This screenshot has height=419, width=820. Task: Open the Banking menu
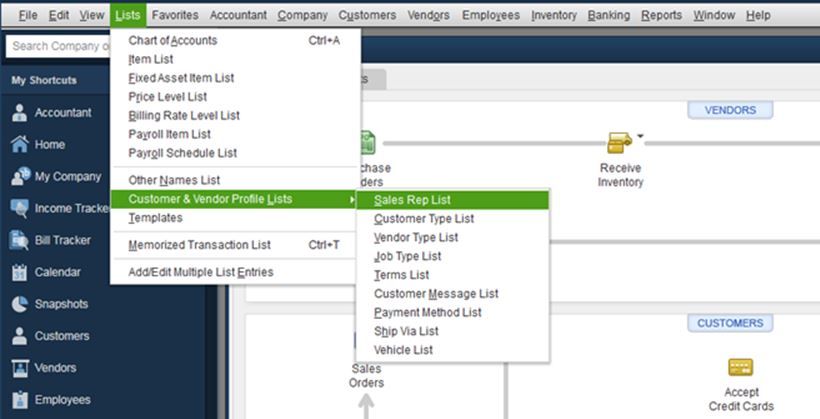click(609, 16)
